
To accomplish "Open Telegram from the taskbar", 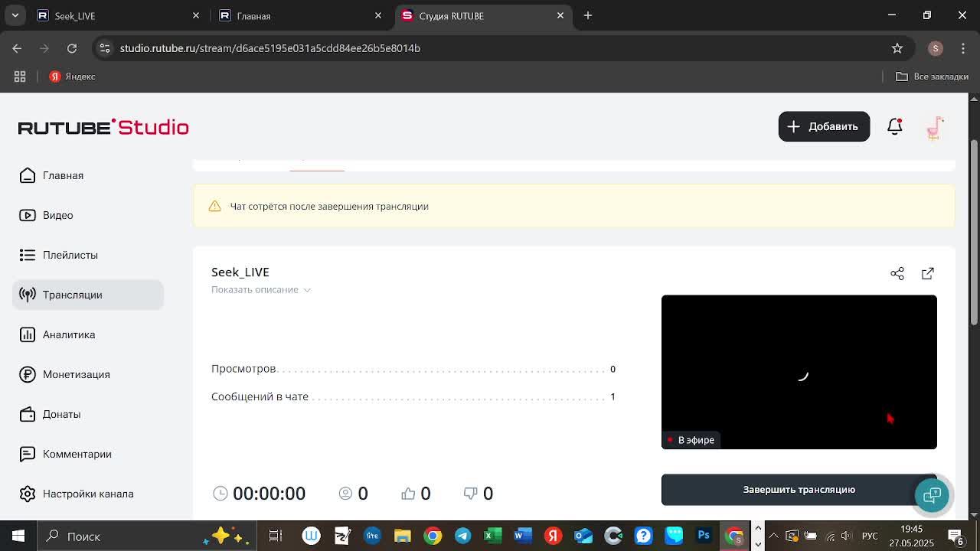I will 462,536.
